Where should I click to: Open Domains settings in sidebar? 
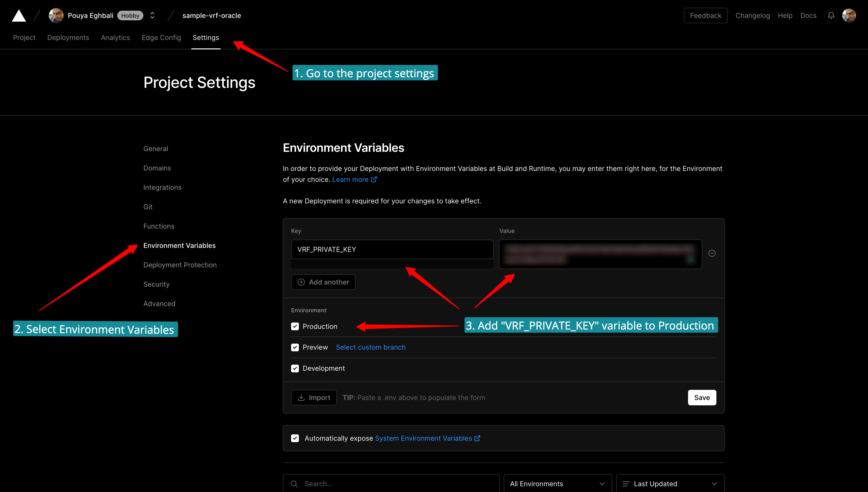157,168
